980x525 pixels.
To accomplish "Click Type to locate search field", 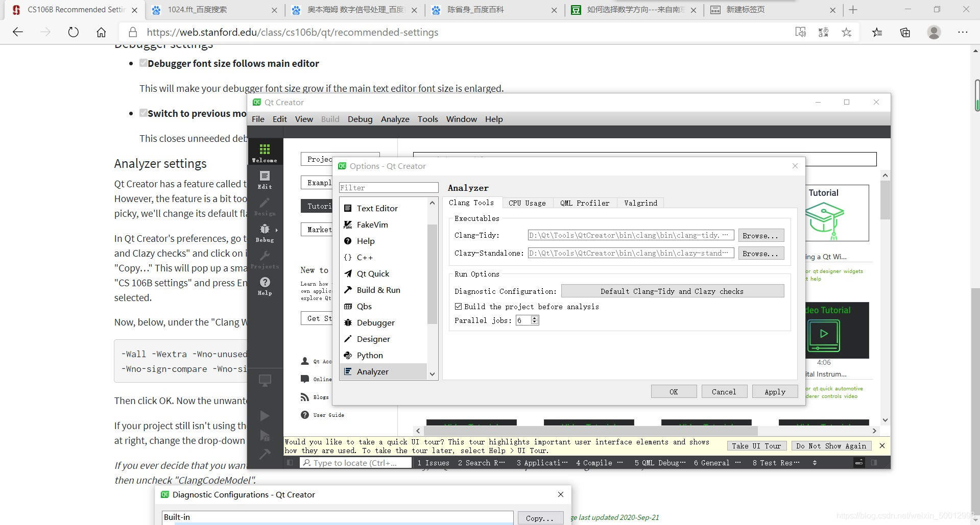I will [x=355, y=463].
